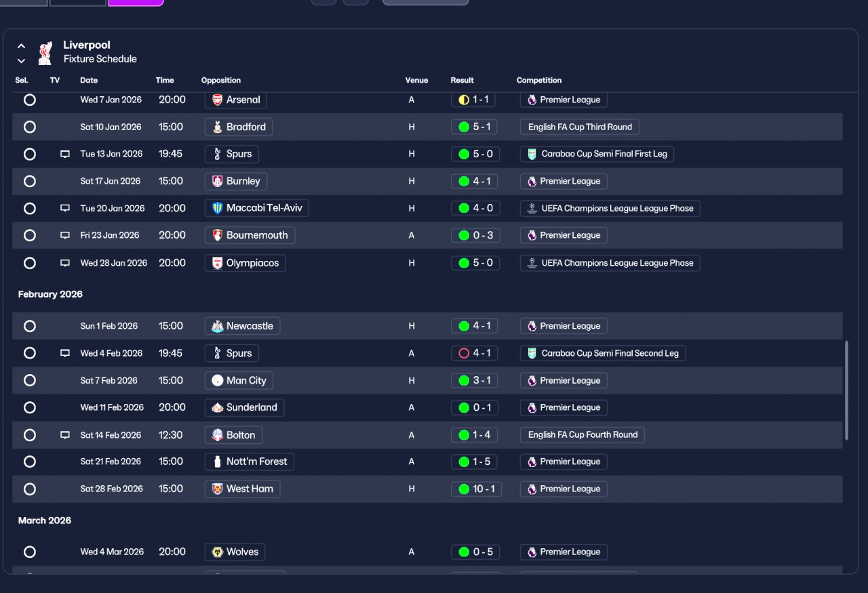Open English FA Cup Third Round competition
868x593 pixels.
[x=580, y=127]
